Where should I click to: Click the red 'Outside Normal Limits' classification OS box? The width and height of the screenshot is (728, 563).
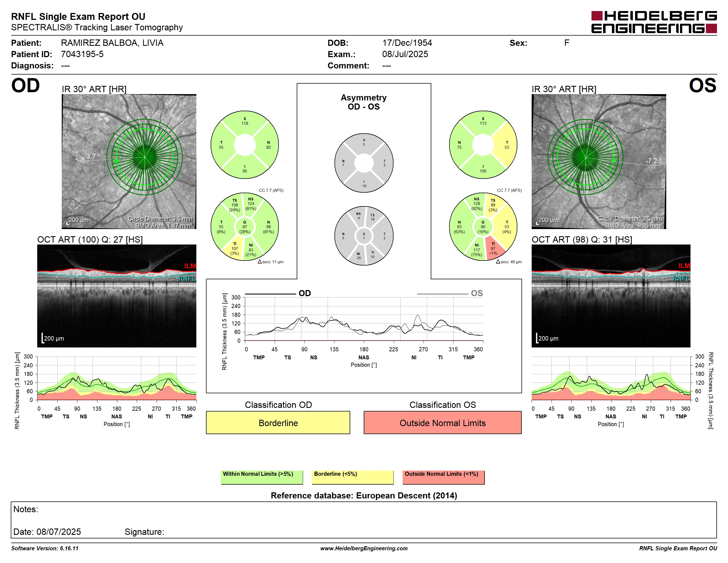point(442,423)
